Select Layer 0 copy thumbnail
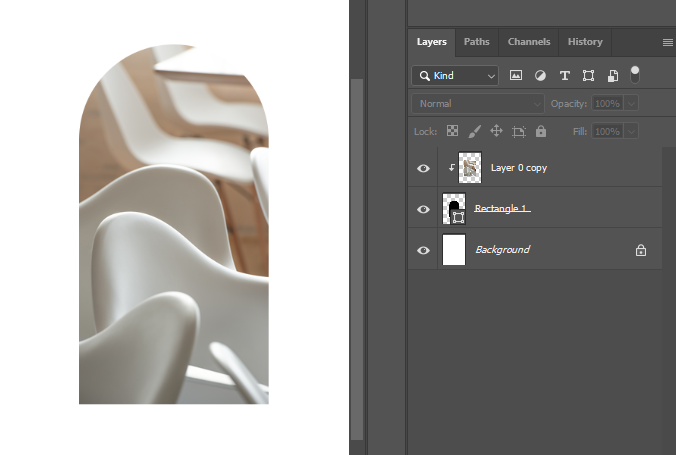 [470, 168]
